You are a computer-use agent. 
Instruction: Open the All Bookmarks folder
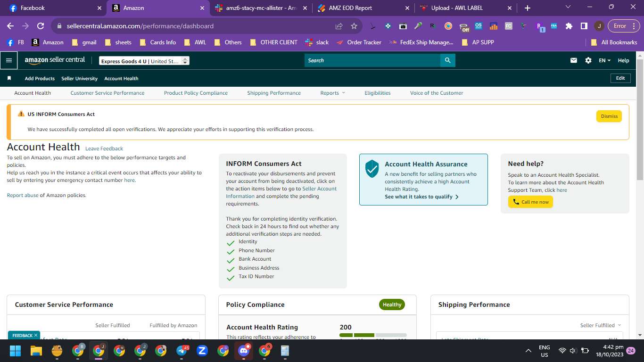coord(614,42)
